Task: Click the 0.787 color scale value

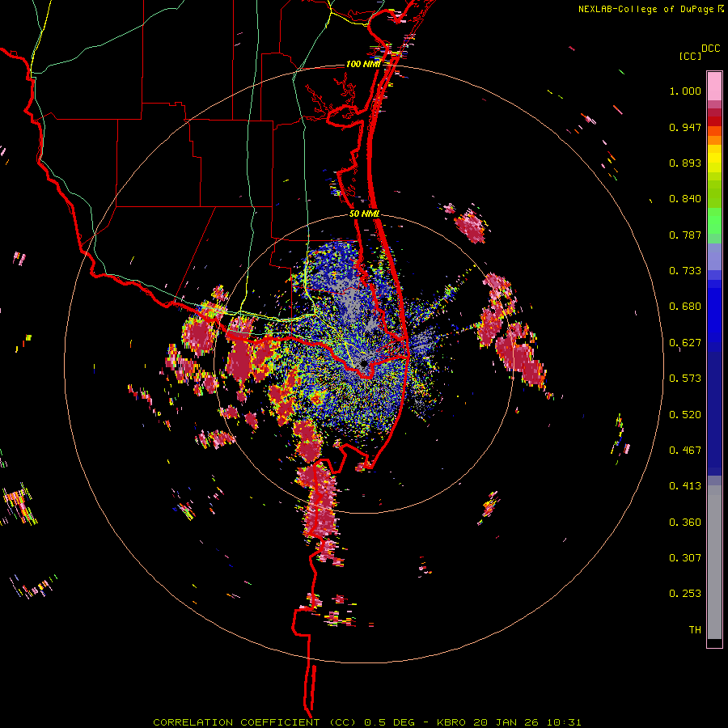Action: 685,235
